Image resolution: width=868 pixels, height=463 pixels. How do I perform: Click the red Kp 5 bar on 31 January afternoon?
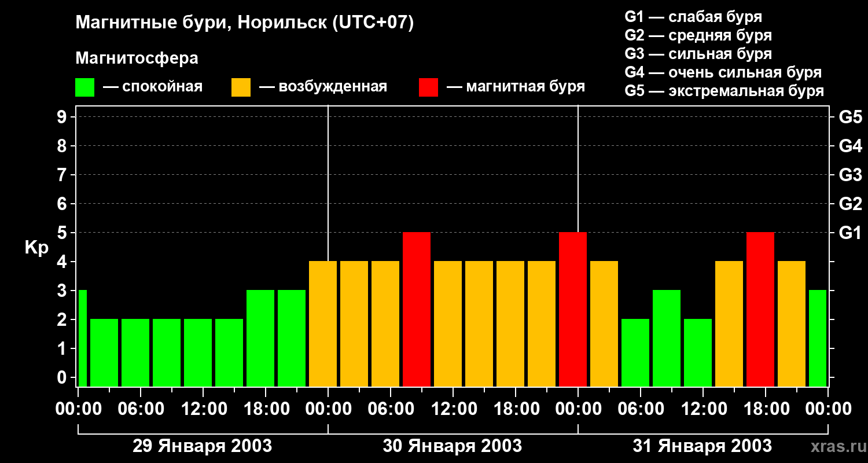click(760, 310)
